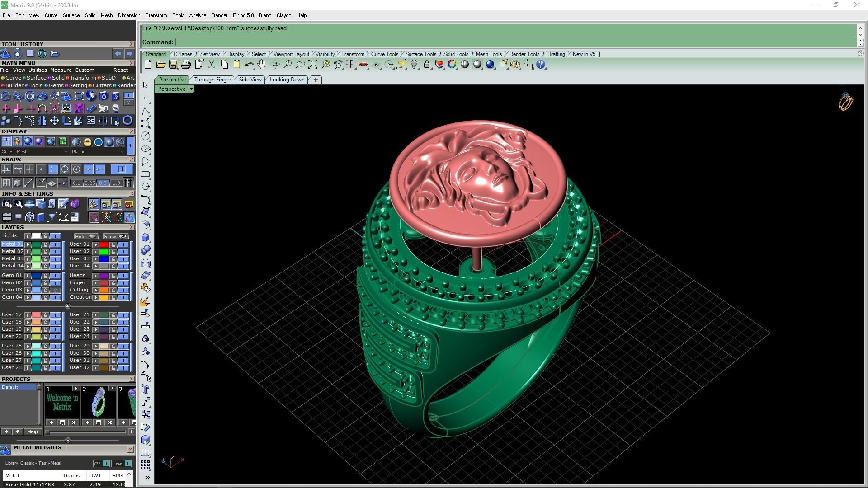Click the Gem 01 dark blue color swatch
Viewport: 868px width, 488px height.
(36, 276)
